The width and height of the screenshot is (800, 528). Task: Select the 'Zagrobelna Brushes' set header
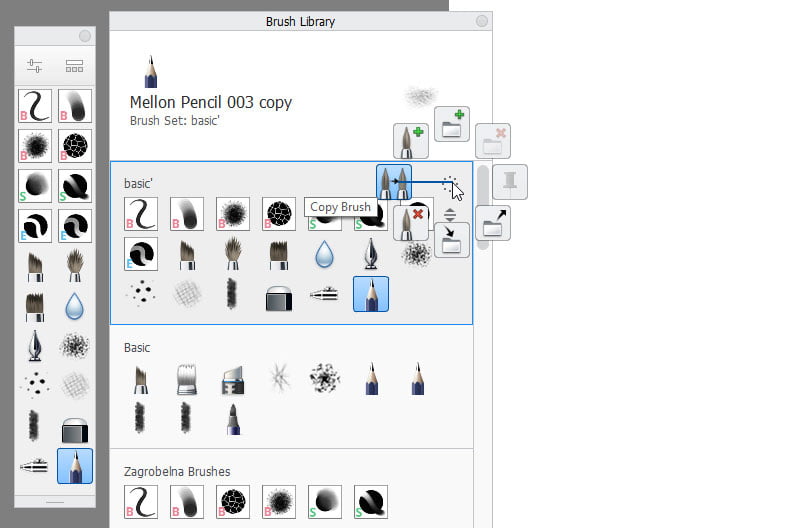pos(177,470)
